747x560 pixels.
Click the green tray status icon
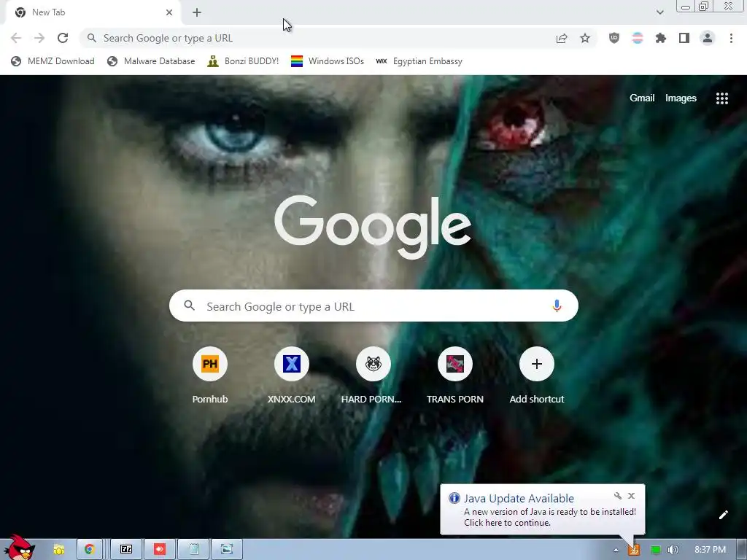coord(655,550)
